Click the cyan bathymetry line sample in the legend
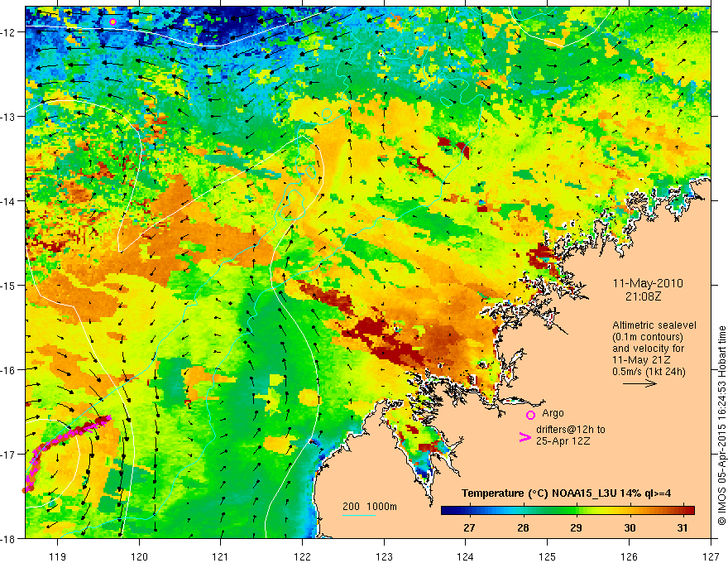Screen dimensions: 728x563 [x=359, y=515]
